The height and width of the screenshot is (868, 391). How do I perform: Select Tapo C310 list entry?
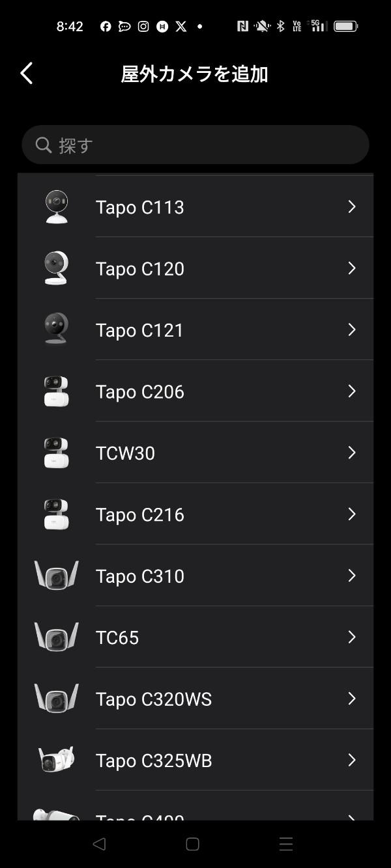[140, 576]
